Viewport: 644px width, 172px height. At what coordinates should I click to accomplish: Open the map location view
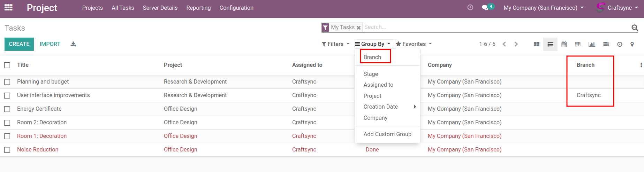(x=632, y=44)
